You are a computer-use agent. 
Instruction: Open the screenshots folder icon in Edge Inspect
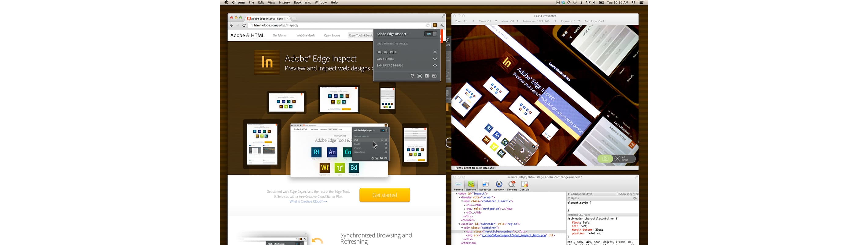pyautogui.click(x=434, y=76)
